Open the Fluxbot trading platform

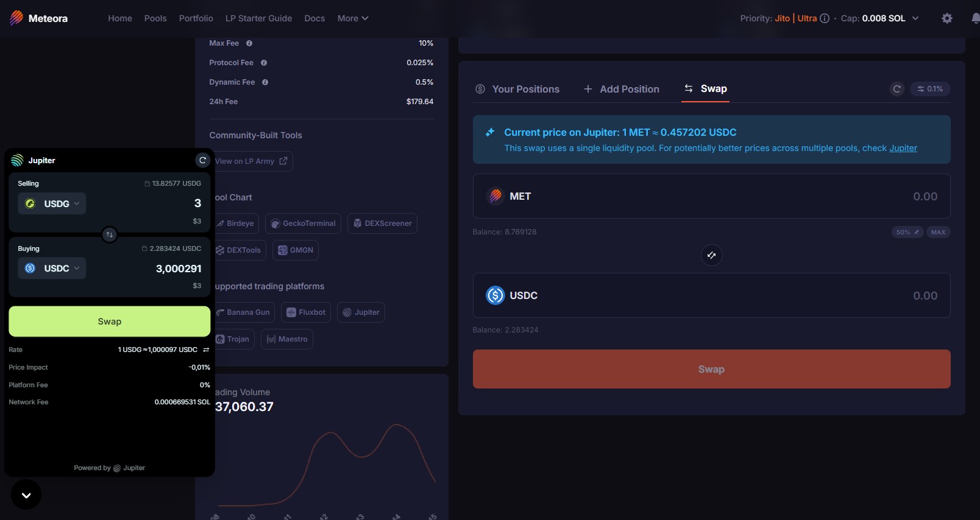306,312
